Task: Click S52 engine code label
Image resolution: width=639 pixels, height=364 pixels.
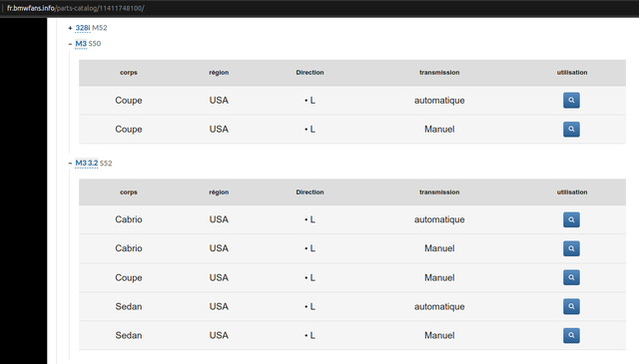Action: pos(106,164)
